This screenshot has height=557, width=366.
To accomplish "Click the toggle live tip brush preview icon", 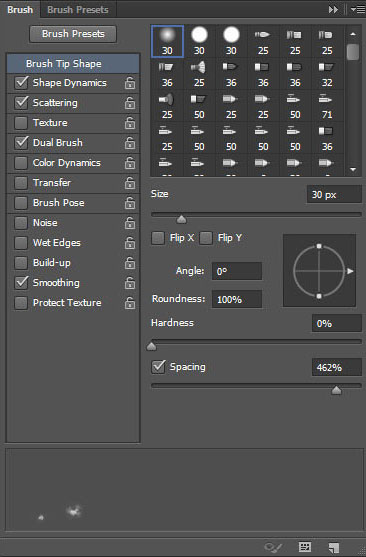I will tap(273, 547).
